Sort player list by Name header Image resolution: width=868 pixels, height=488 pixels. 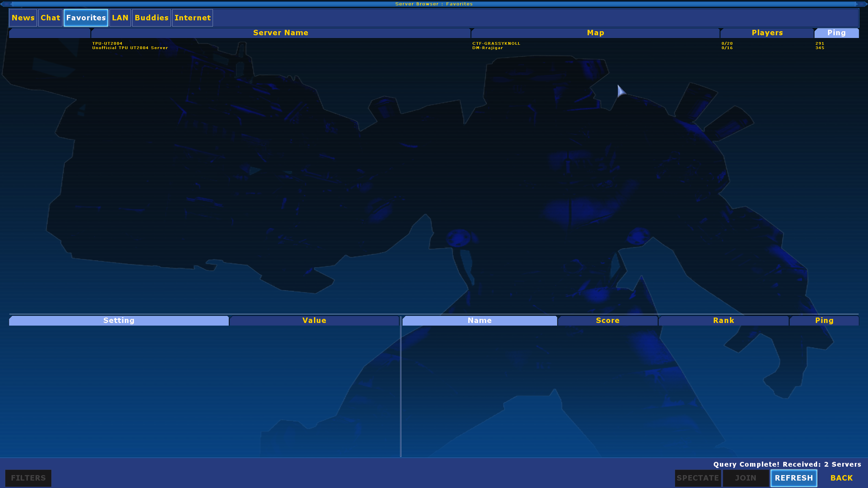(x=479, y=321)
